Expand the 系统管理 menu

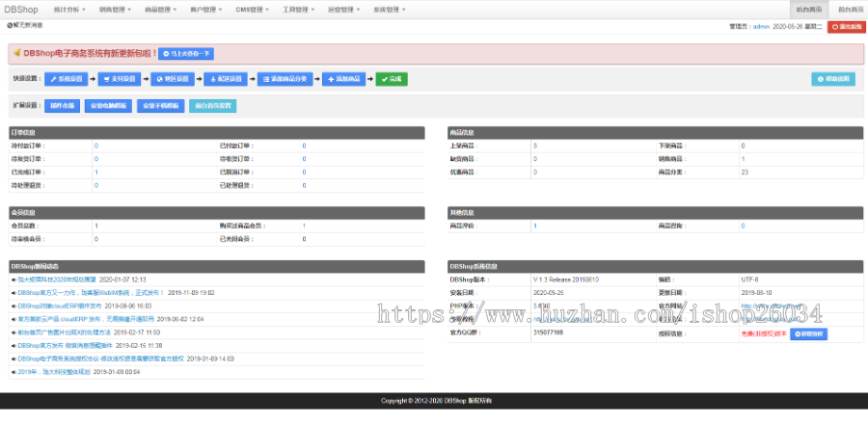coord(390,10)
